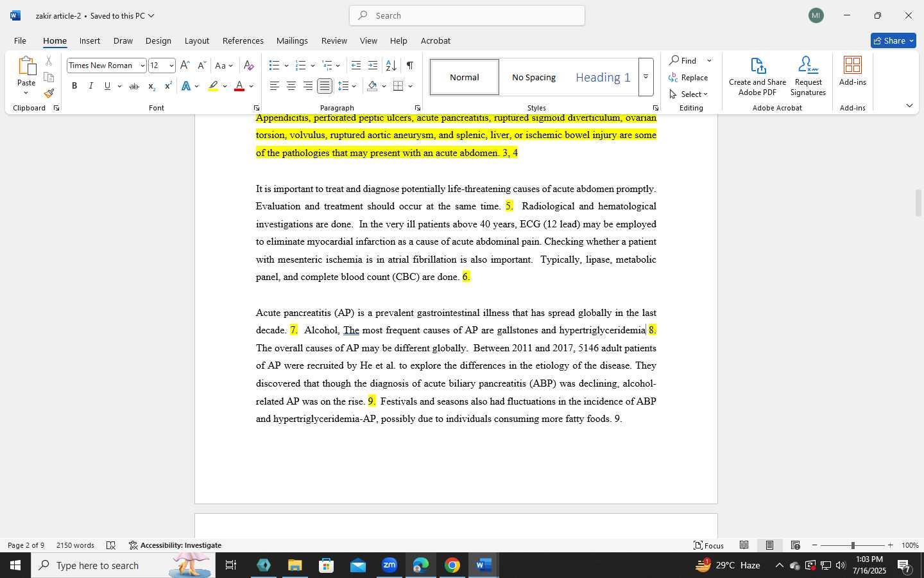Align text left
924x578 pixels.
tap(275, 86)
